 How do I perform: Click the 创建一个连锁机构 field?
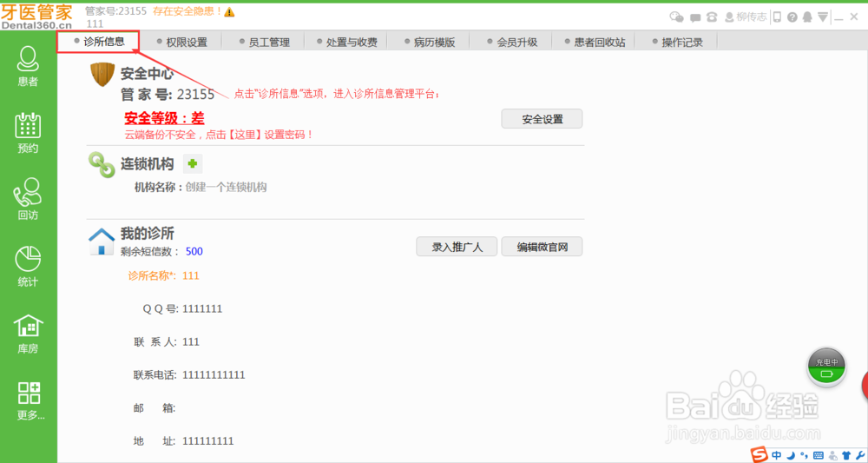click(226, 187)
